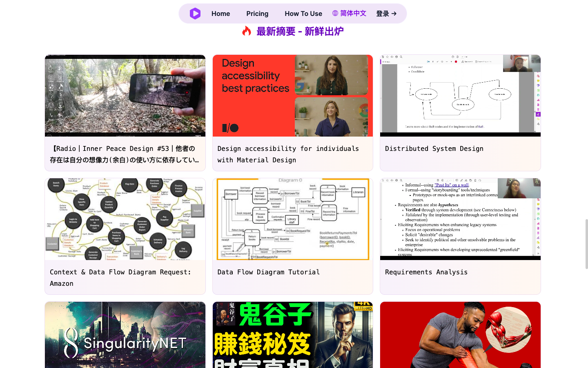This screenshot has height=368, width=588.
Task: Open the Distributed System Design thumbnail
Action: point(460,96)
